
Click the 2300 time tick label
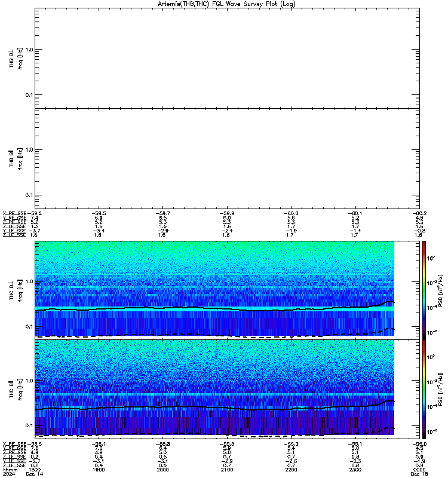pyautogui.click(x=355, y=470)
